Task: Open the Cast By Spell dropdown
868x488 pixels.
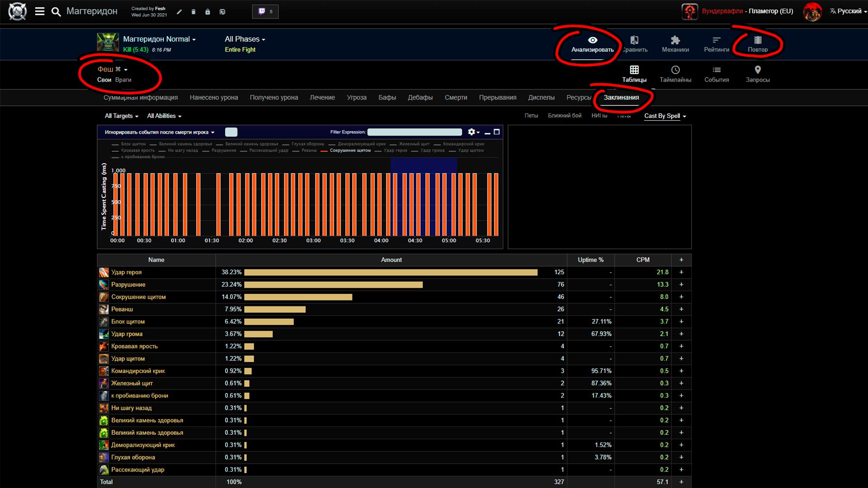Action: (x=664, y=116)
